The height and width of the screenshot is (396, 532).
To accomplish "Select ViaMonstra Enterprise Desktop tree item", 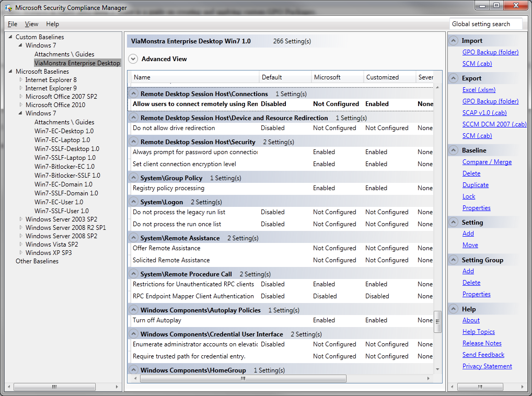I will (77, 63).
